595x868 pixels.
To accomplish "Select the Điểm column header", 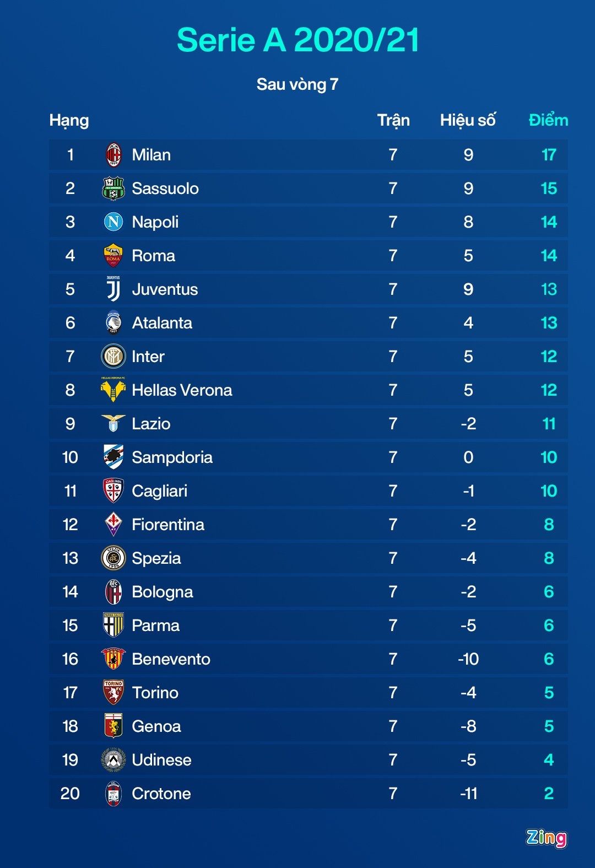I will click(548, 120).
